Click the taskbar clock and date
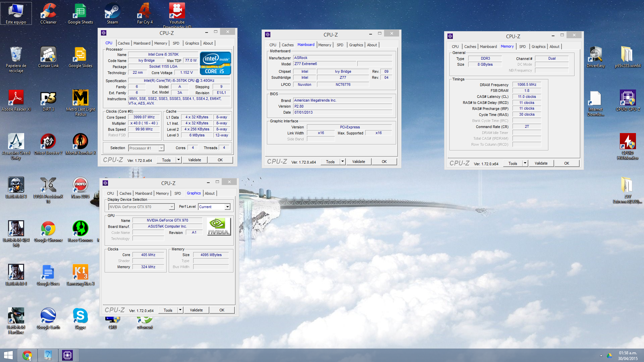The width and height of the screenshot is (644, 362). pos(628,356)
